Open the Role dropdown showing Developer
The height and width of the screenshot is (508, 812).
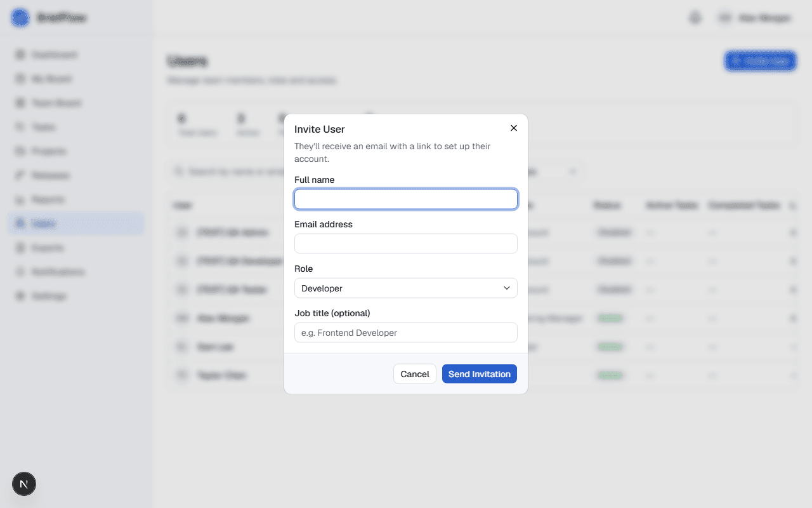[x=406, y=288]
